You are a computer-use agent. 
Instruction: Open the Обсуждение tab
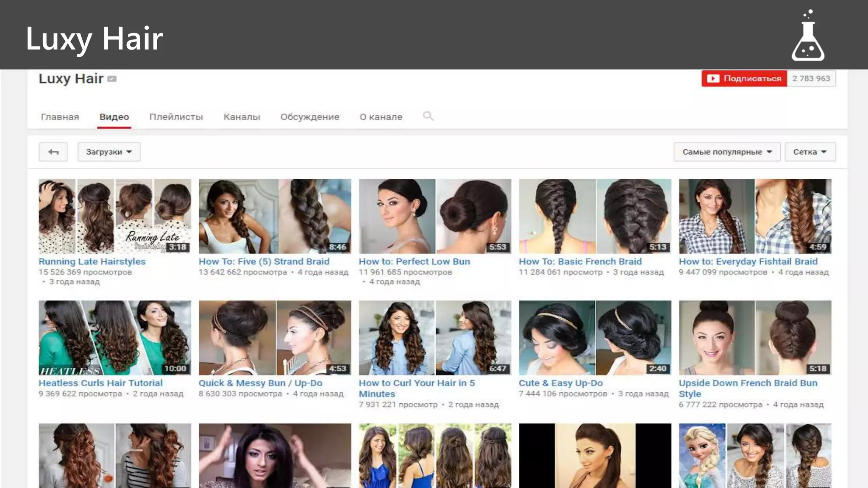tap(310, 117)
